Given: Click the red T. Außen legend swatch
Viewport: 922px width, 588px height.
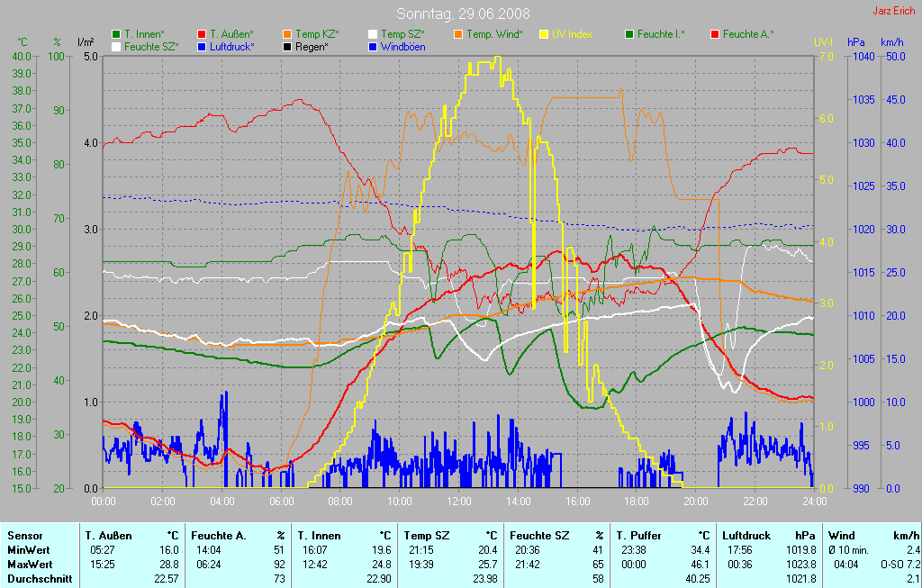Looking at the screenshot, I should click(202, 34).
